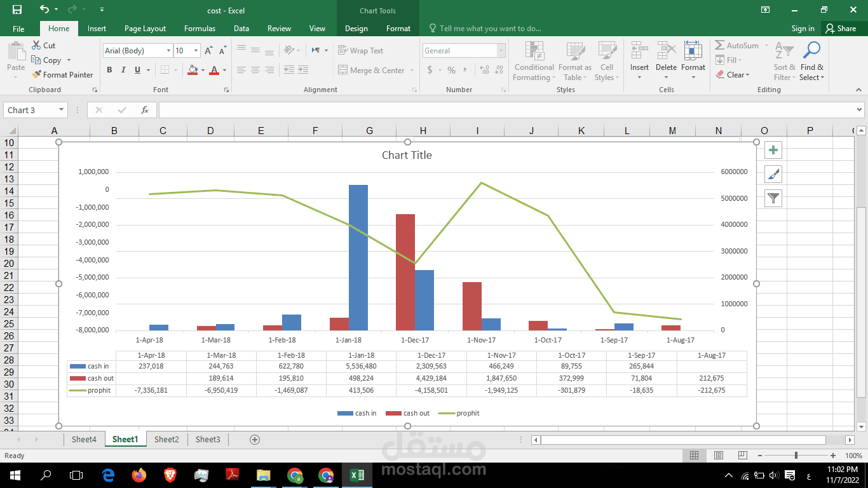Switch to the Insert ribbon tab
The height and width of the screenshot is (488, 868).
click(x=97, y=29)
